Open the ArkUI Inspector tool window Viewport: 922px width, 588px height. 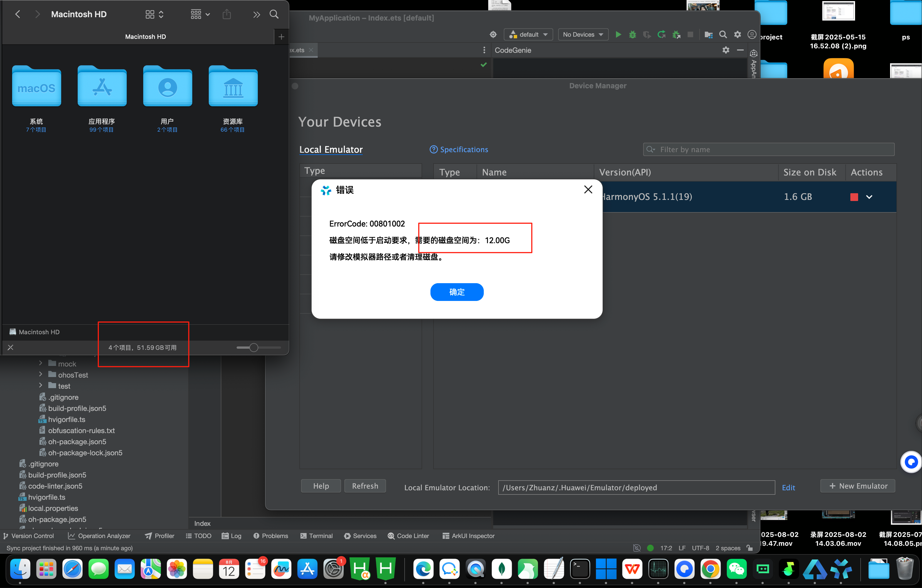(468, 536)
